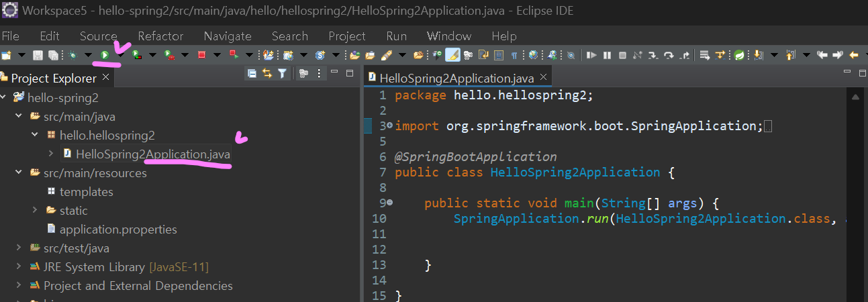Toggle Link with Editor in Project Explorer
This screenshot has height=302, width=868.
click(x=267, y=73)
